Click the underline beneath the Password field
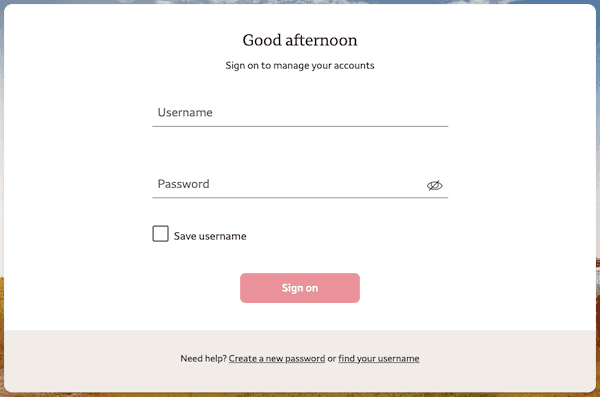This screenshot has height=397, width=600. coord(300,198)
